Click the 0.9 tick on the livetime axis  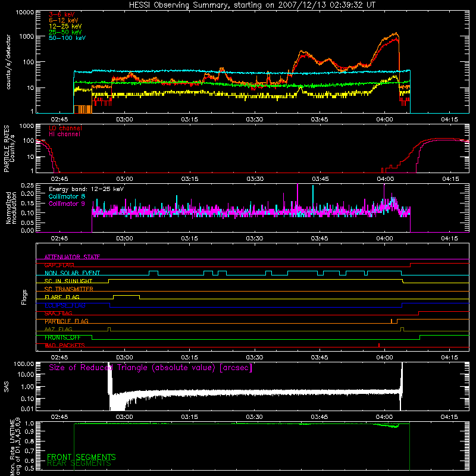point(30,431)
